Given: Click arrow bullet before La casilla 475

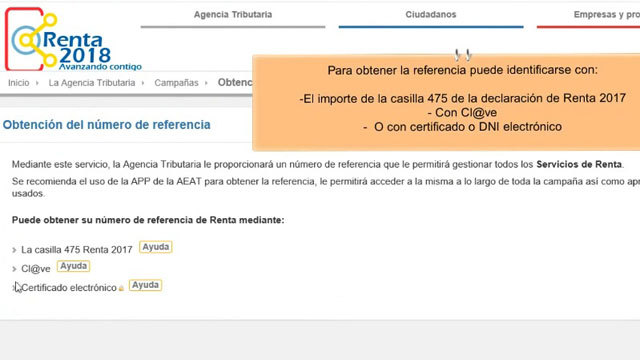Looking at the screenshot, I should pos(14,250).
